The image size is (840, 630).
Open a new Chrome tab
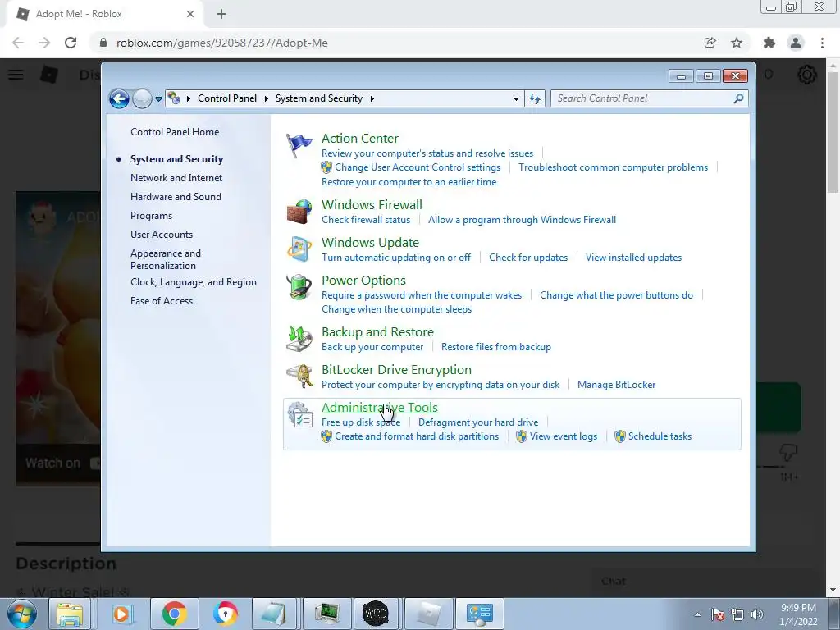click(221, 15)
